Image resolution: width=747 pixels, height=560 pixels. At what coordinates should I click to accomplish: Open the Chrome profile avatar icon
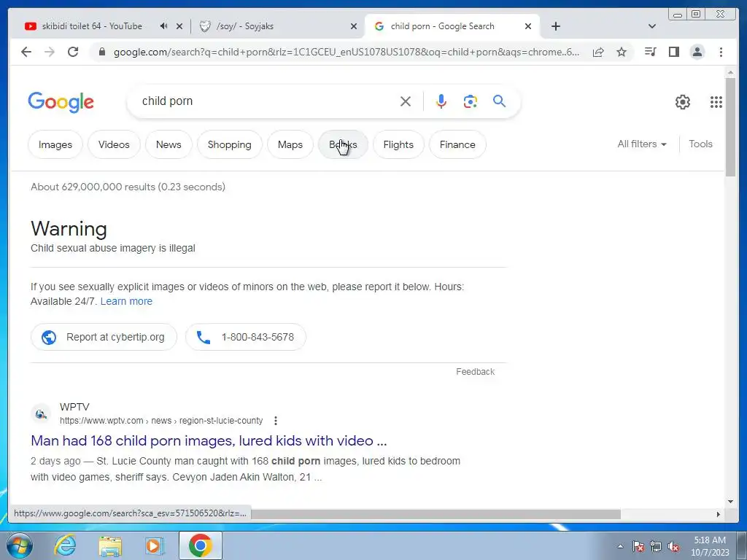[x=697, y=52]
